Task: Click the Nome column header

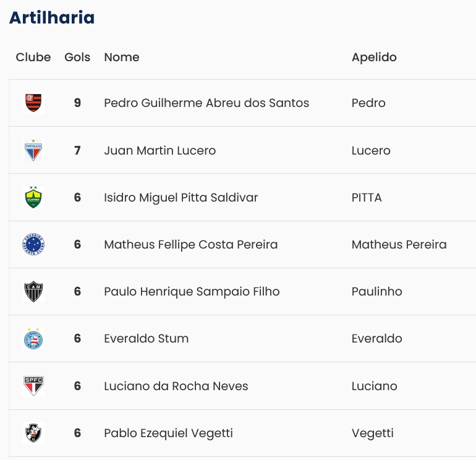Action: pos(122,57)
